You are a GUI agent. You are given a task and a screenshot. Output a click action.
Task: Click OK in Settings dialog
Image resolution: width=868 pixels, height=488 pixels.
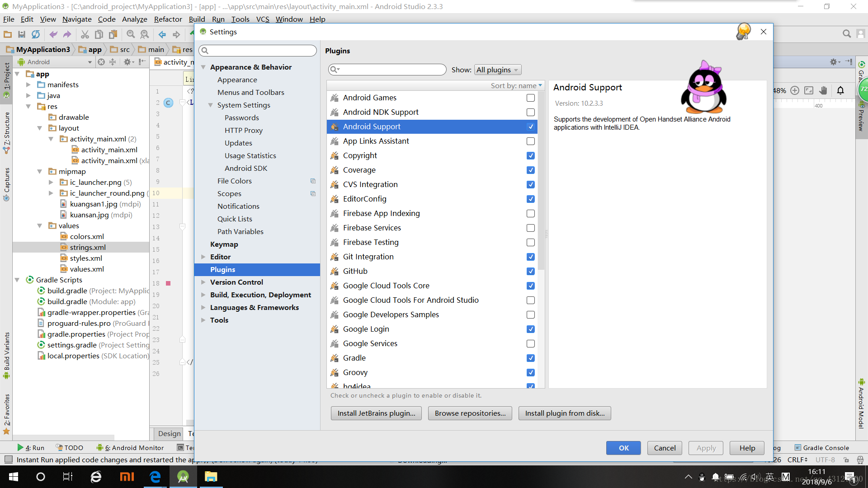click(623, 448)
